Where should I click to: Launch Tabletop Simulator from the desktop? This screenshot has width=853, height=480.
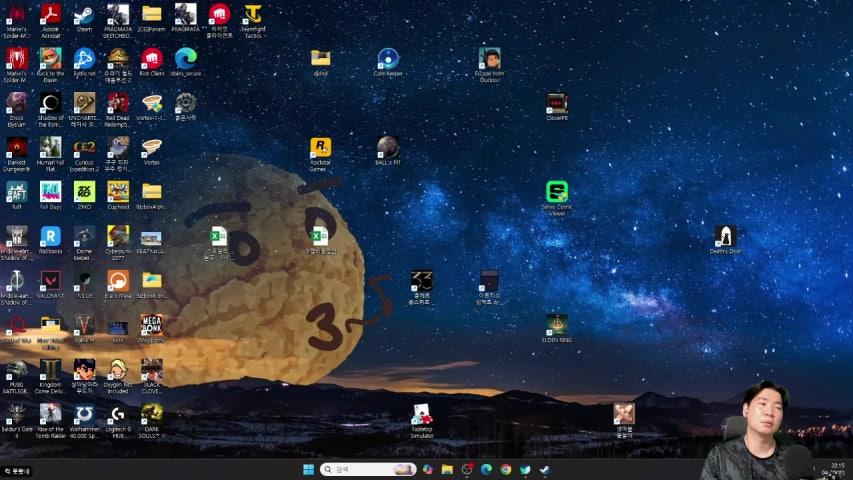422,414
